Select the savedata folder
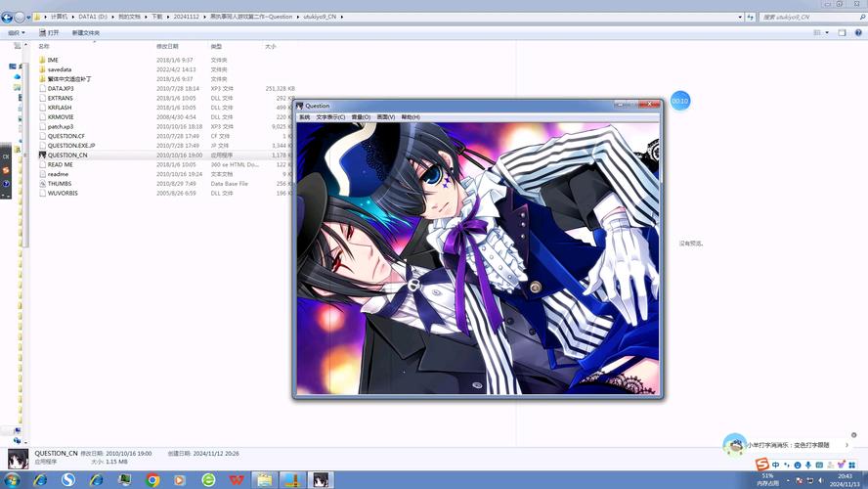Screen dimensions: 868x489 click(60, 69)
